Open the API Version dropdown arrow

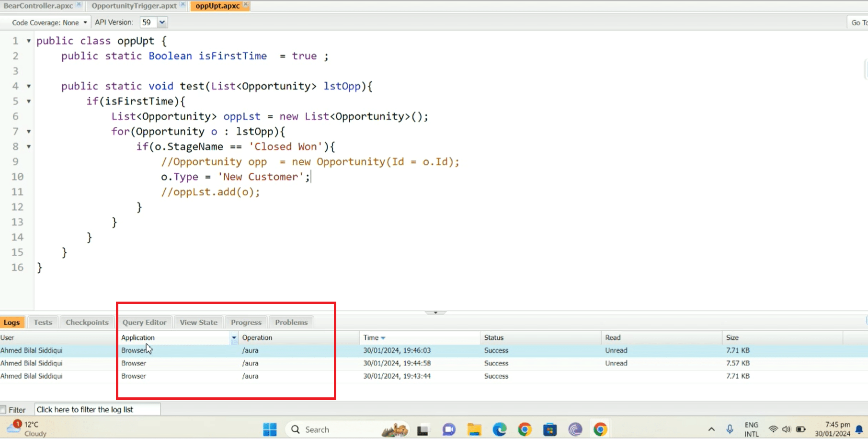162,22
